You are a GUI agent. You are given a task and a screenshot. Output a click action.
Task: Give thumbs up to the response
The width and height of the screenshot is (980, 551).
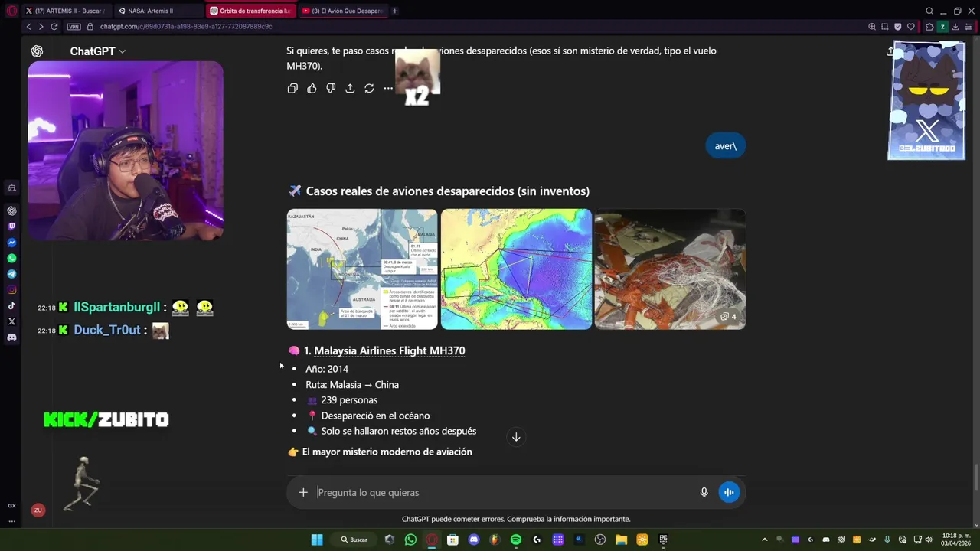[312, 89]
